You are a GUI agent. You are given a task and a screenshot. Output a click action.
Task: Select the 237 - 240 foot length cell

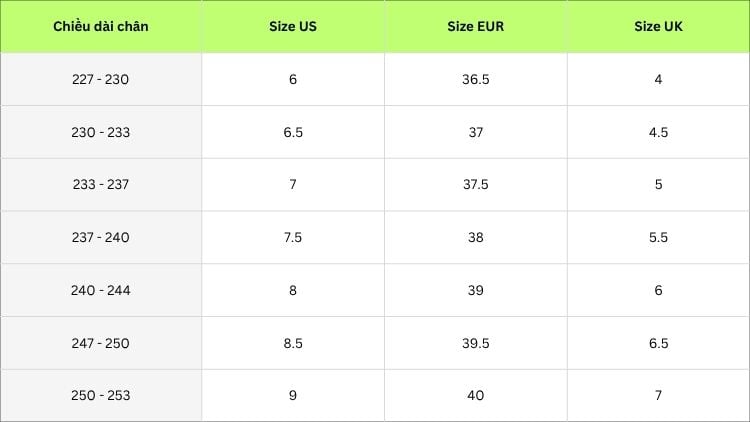tap(101, 237)
